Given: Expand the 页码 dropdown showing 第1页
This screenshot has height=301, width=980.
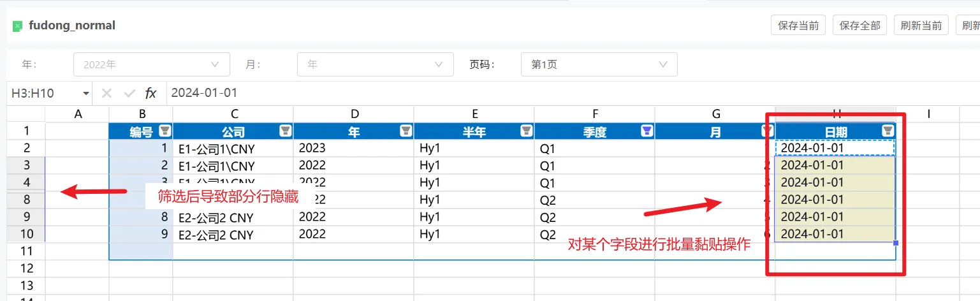Looking at the screenshot, I should click(599, 64).
